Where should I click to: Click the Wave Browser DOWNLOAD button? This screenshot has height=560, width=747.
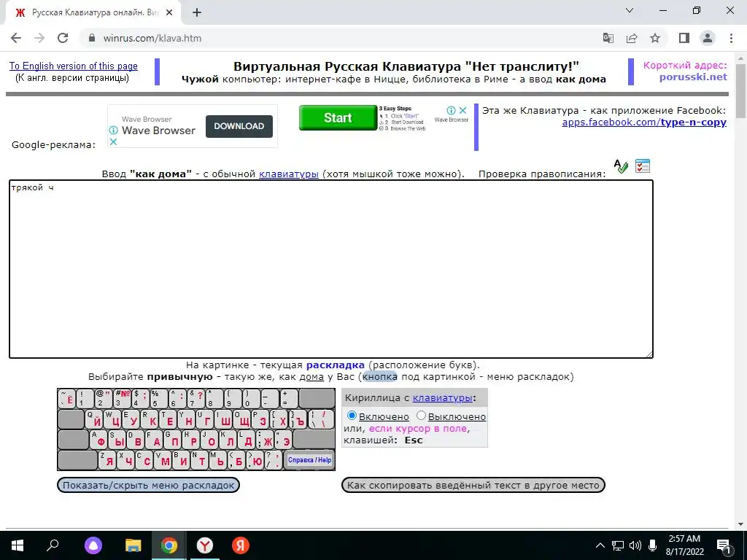coord(239,126)
